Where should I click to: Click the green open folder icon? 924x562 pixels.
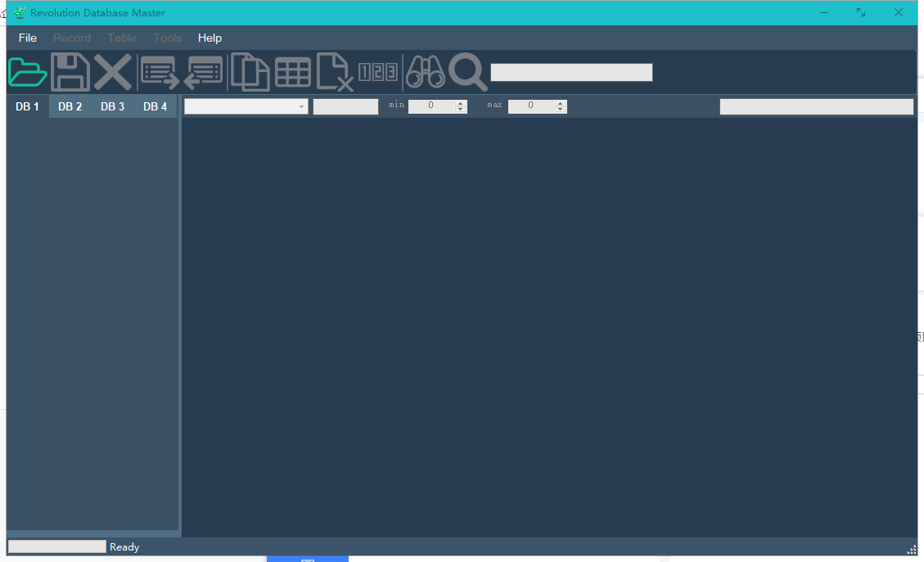(28, 72)
